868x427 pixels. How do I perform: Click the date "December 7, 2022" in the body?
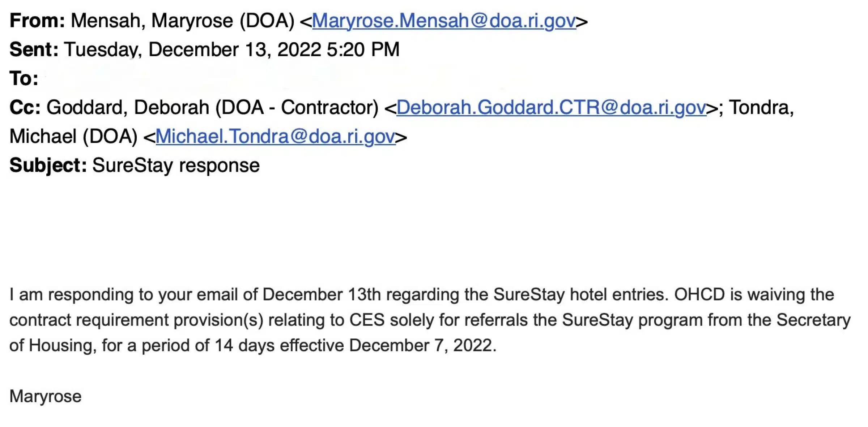423,346
